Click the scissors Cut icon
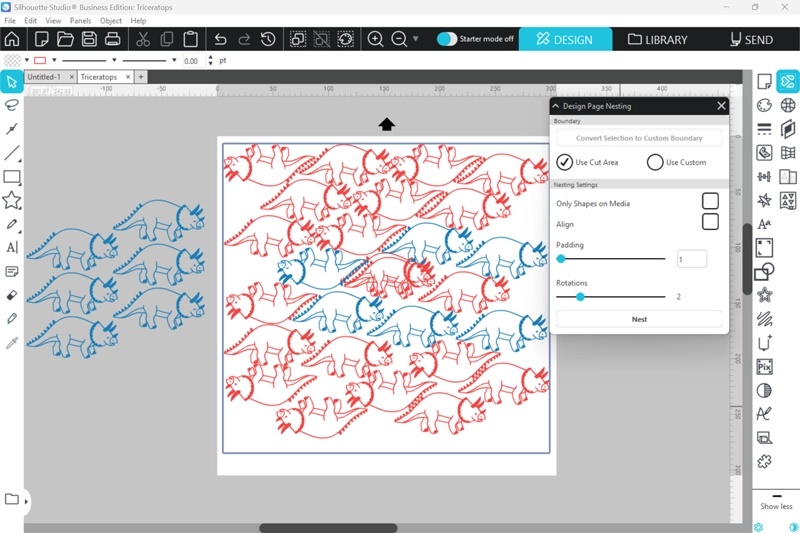Screen dimensions: 800x533 tap(143, 40)
